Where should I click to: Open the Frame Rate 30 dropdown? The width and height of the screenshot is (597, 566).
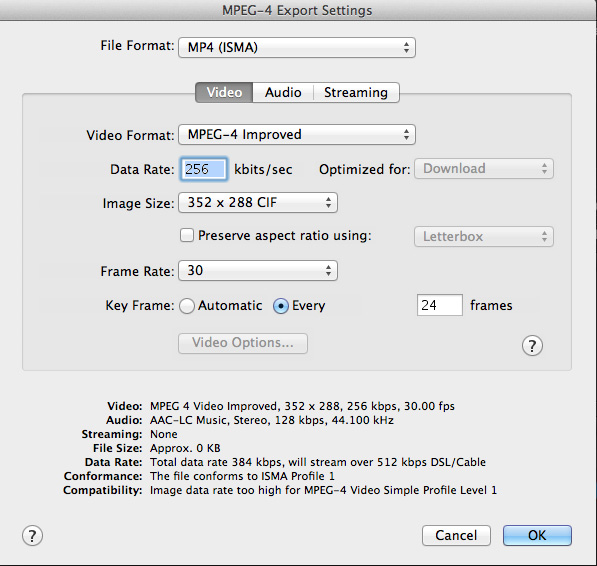[x=258, y=271]
